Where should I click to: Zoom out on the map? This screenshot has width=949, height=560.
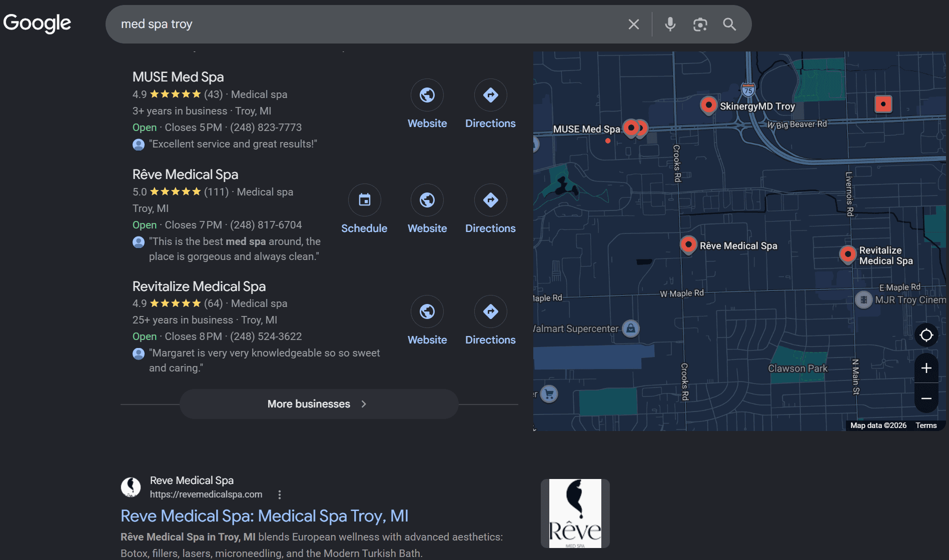pos(926,398)
